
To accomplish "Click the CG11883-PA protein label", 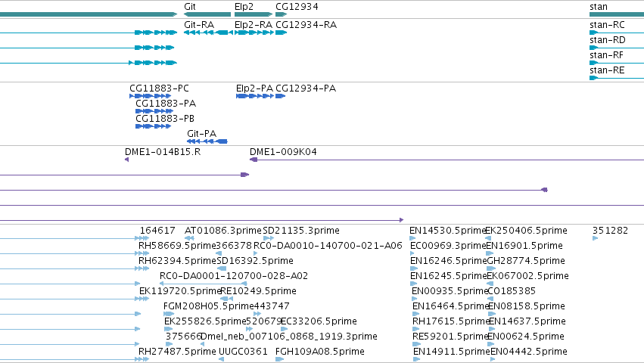I will pyautogui.click(x=166, y=104).
